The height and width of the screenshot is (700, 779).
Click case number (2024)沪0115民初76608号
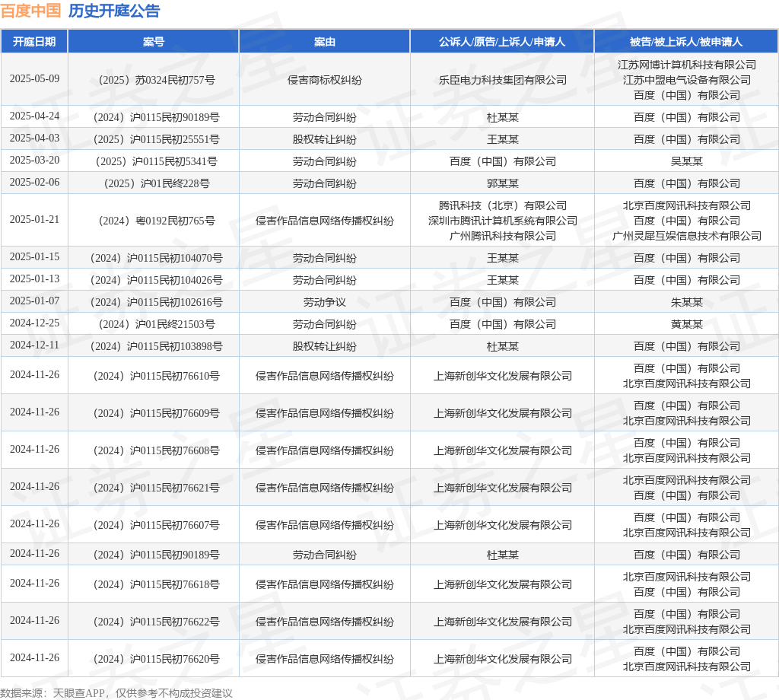click(x=157, y=450)
